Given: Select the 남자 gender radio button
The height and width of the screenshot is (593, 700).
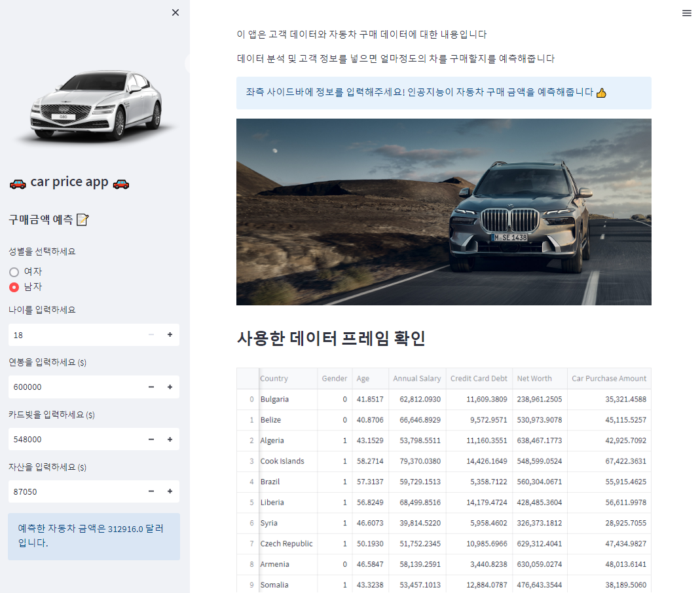Looking at the screenshot, I should [x=13, y=286].
